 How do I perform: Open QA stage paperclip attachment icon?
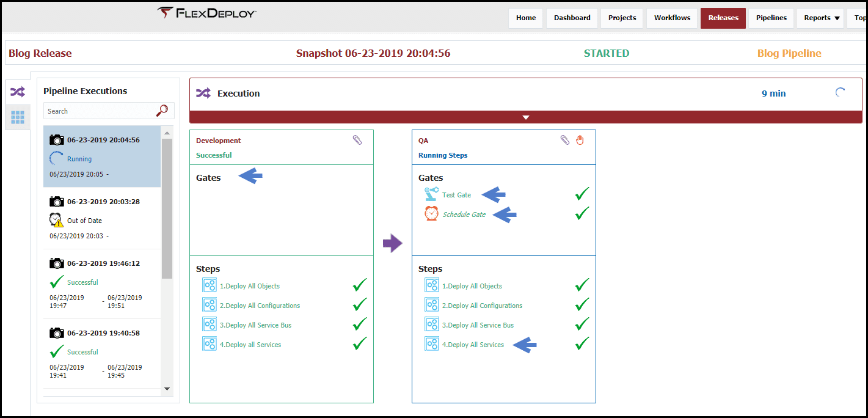[x=565, y=141]
